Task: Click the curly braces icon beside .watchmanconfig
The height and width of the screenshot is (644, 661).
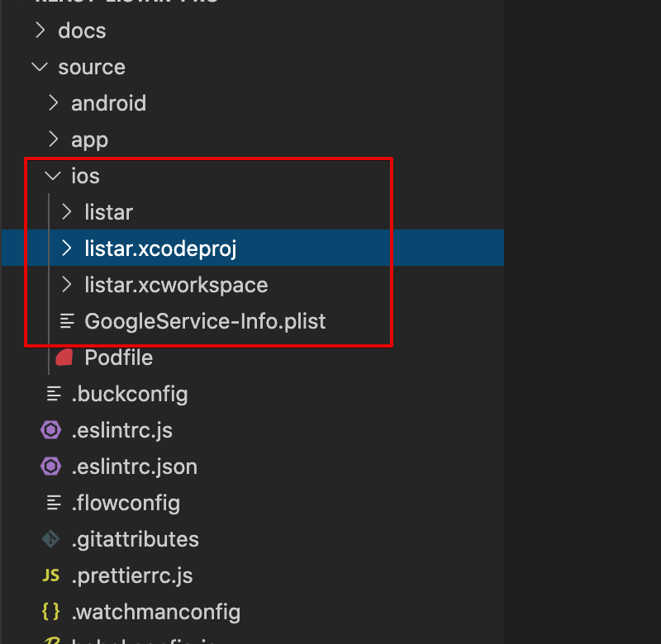Action: 51,612
